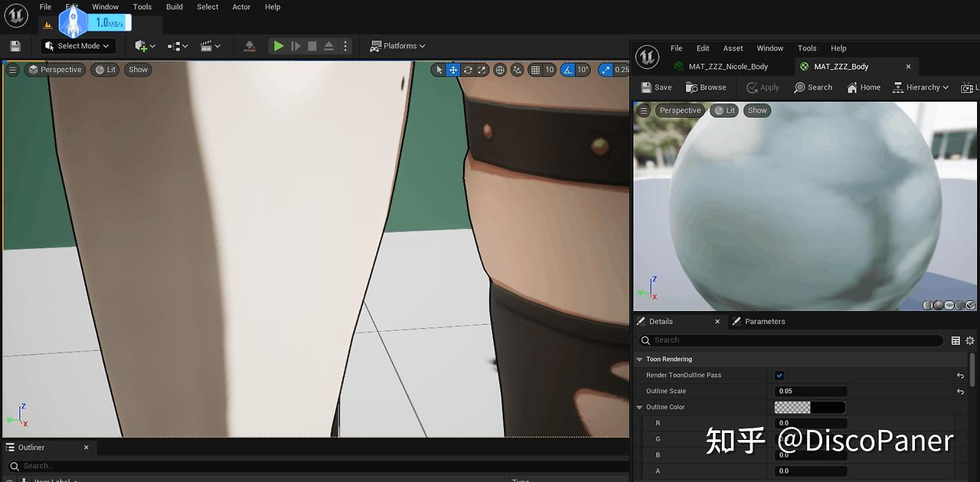Image resolution: width=980 pixels, height=482 pixels.
Task: Close the Details tab
Action: (x=717, y=321)
